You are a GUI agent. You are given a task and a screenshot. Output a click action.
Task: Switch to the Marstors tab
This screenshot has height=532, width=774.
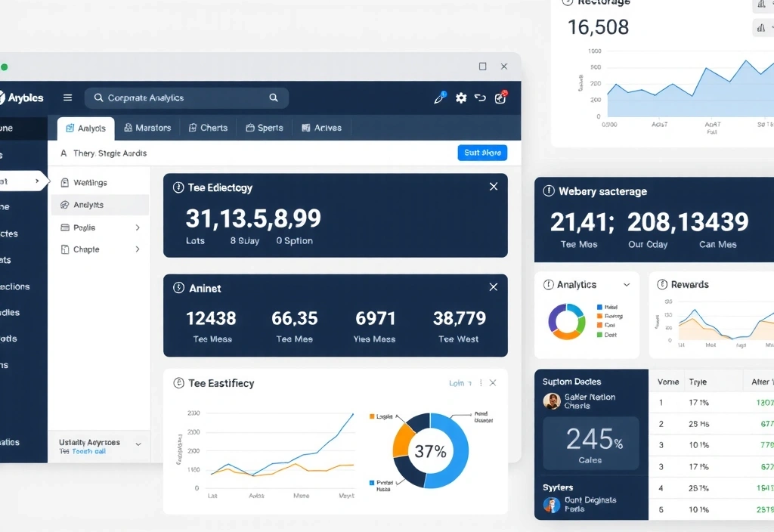pyautogui.click(x=147, y=128)
